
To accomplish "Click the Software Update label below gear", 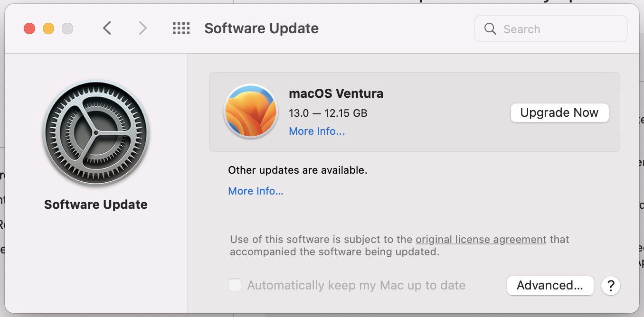I will pos(96,205).
